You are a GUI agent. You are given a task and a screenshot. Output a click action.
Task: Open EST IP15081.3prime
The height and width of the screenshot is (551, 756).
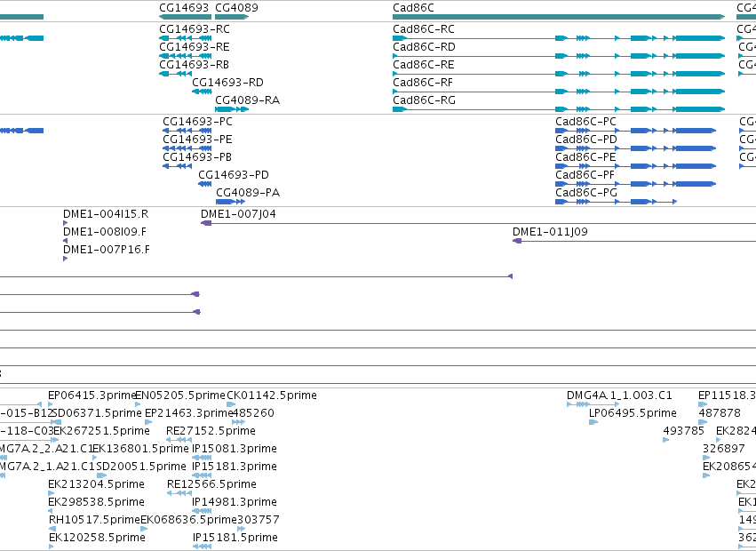click(235, 449)
